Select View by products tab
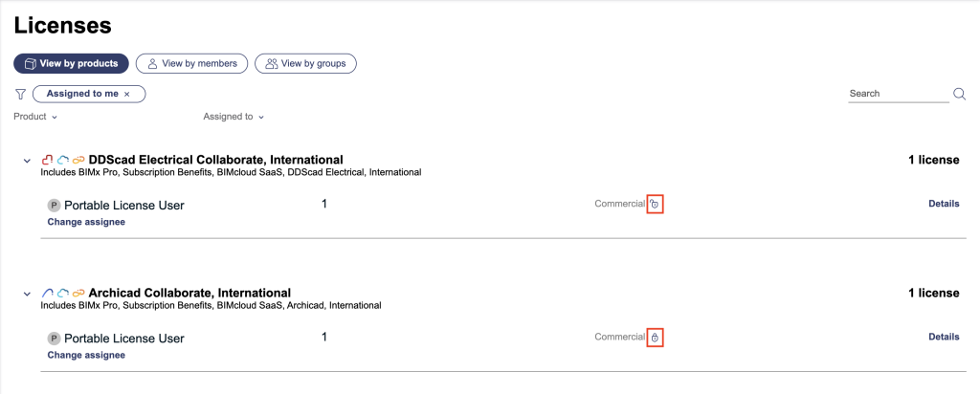 click(71, 63)
